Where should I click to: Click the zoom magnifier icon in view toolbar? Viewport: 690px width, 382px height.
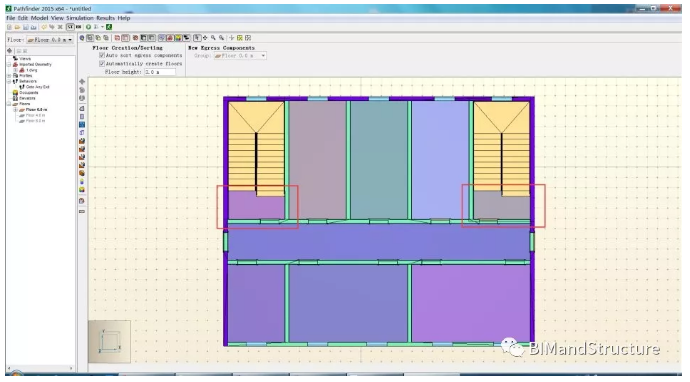213,38
